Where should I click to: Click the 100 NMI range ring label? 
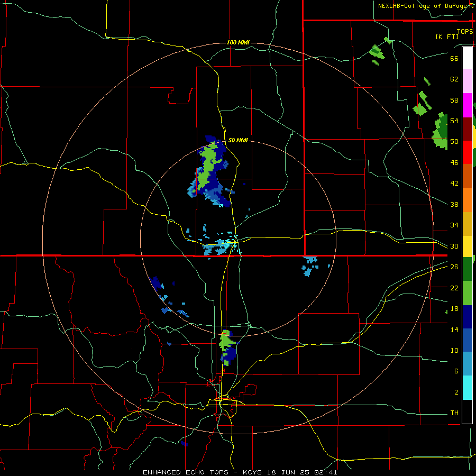[x=238, y=42]
